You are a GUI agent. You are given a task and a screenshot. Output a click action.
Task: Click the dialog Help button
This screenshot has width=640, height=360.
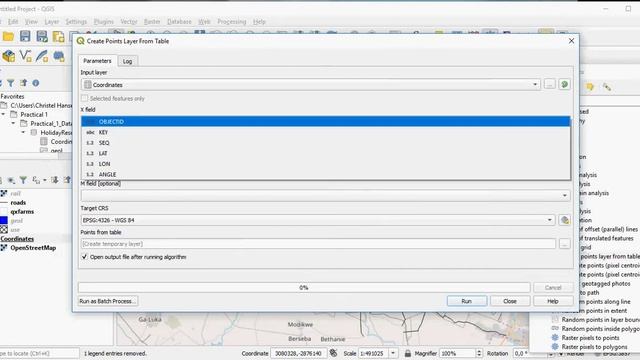[553, 301]
